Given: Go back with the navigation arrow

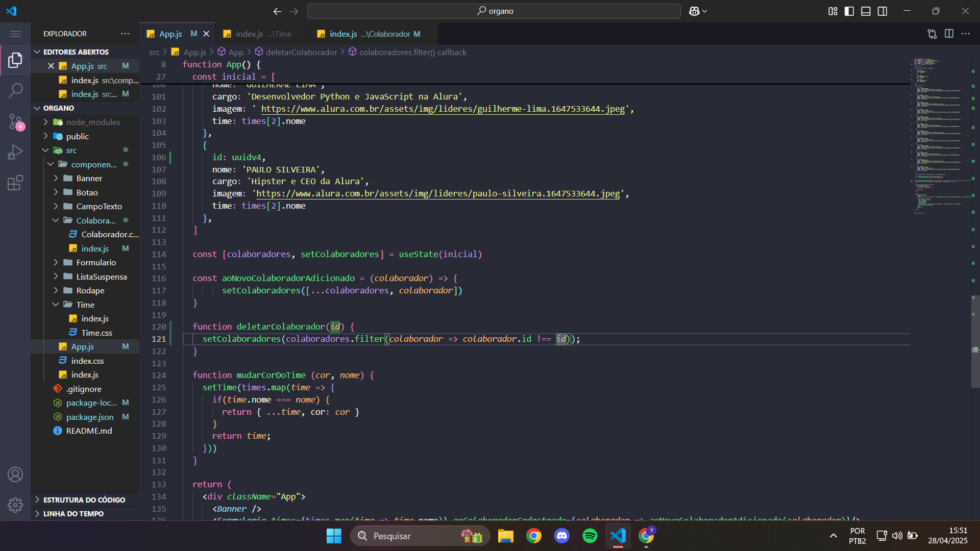Looking at the screenshot, I should coord(277,11).
